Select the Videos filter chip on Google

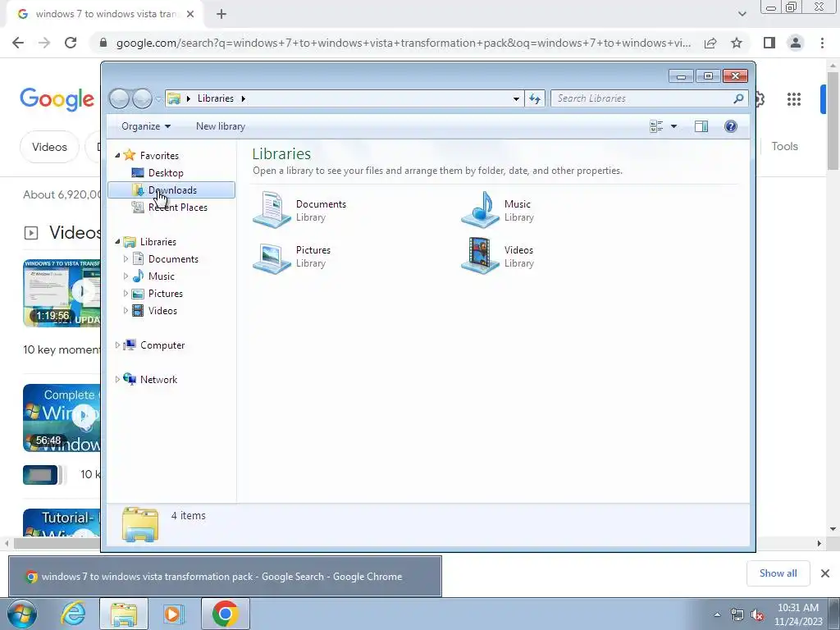point(49,147)
